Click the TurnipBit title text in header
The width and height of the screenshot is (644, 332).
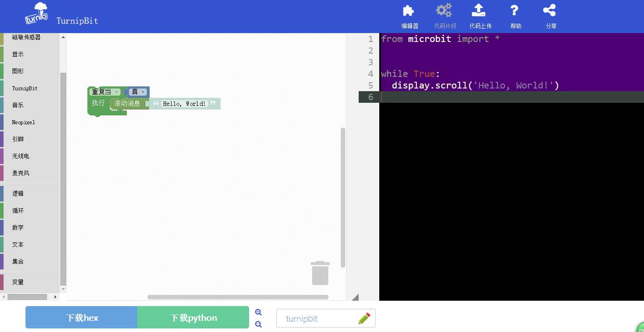pyautogui.click(x=77, y=21)
